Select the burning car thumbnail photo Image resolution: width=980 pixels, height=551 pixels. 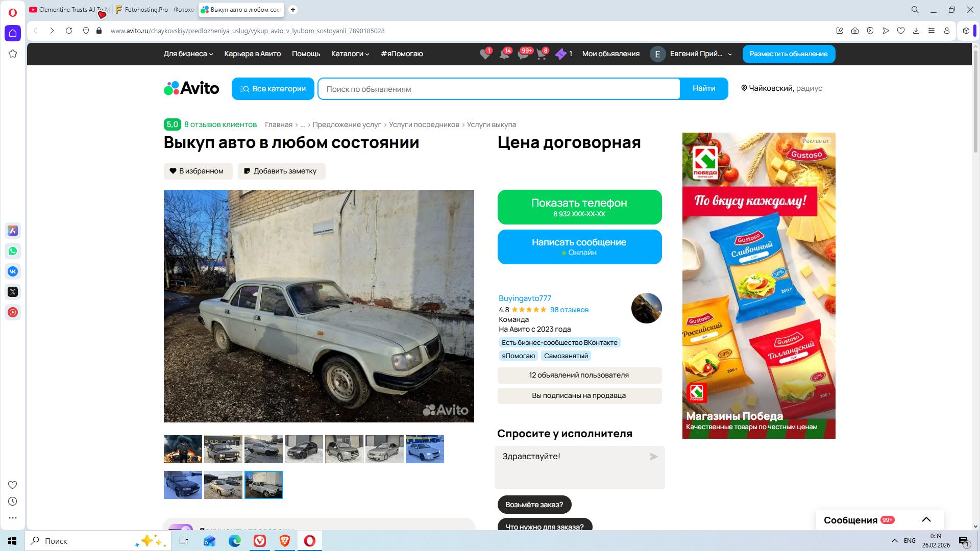pos(183,449)
